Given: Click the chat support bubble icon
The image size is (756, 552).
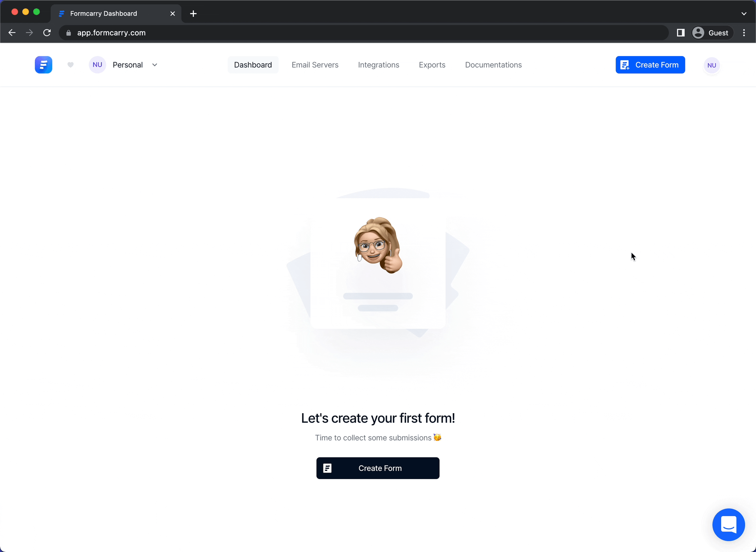Looking at the screenshot, I should click(x=729, y=524).
